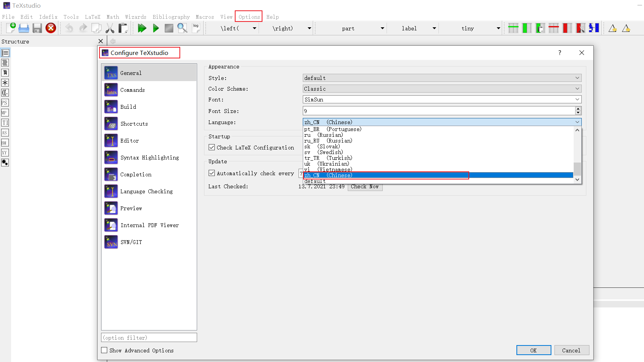Expand the \left( dropdown in the toolbar
The image size is (644, 362).
coord(254,28)
